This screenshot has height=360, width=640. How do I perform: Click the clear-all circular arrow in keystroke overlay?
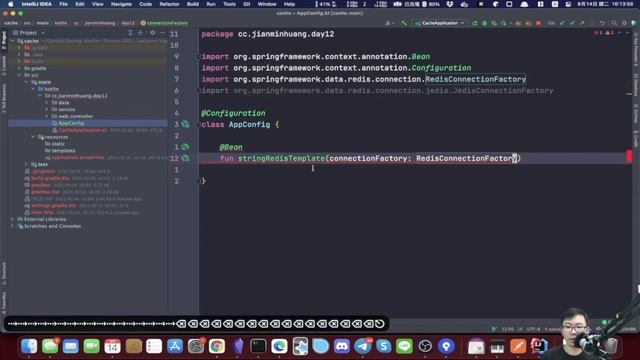click(380, 324)
